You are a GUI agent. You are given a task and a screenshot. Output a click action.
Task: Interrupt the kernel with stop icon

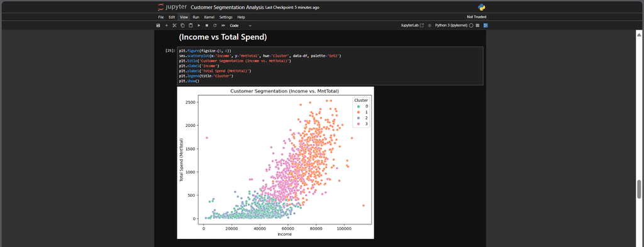click(206, 25)
